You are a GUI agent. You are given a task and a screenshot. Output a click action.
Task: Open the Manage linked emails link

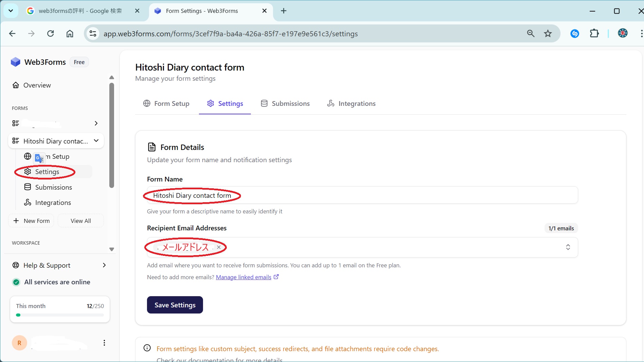(243, 277)
